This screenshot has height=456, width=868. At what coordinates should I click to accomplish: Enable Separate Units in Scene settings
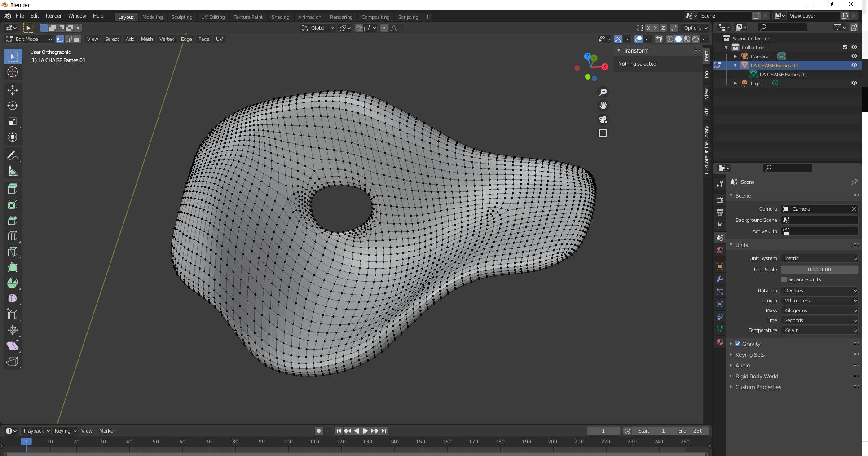coord(784,279)
